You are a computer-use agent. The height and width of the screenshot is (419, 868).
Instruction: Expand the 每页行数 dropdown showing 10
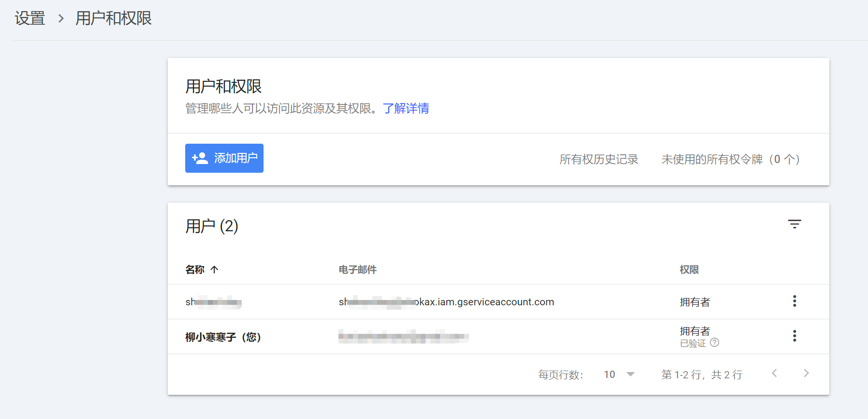click(x=619, y=374)
